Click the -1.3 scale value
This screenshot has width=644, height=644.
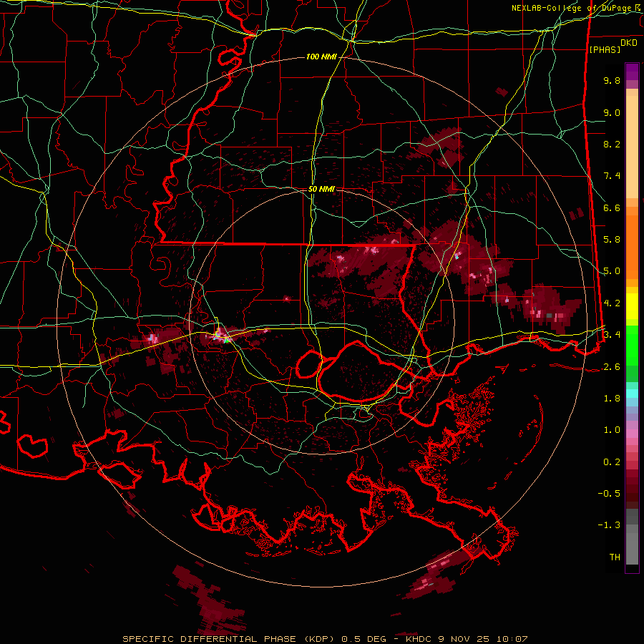click(609, 525)
